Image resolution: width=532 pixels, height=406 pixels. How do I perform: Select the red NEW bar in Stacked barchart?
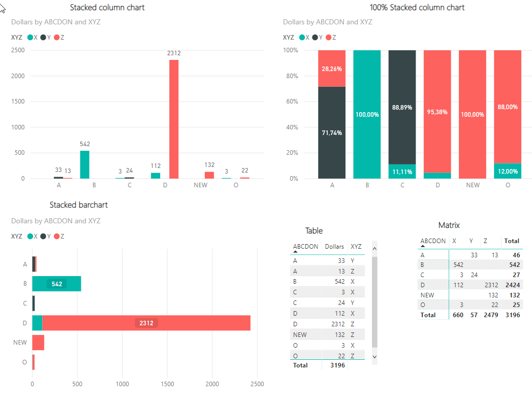tap(38, 343)
